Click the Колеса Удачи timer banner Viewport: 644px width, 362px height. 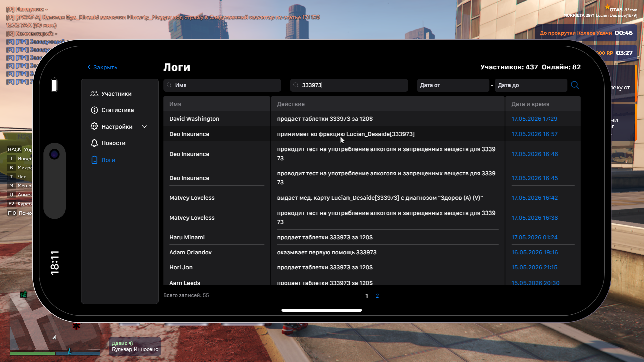tap(586, 33)
